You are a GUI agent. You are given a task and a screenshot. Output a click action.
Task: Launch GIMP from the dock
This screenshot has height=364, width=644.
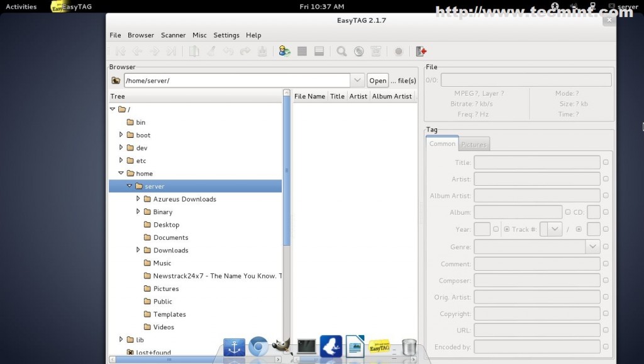pos(280,346)
